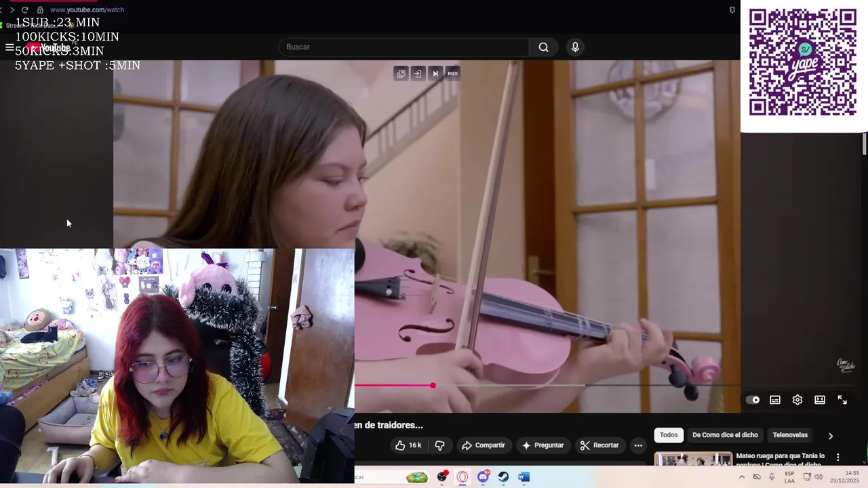Run search with the magnifier button
This screenshot has height=488, width=868.
[x=543, y=47]
